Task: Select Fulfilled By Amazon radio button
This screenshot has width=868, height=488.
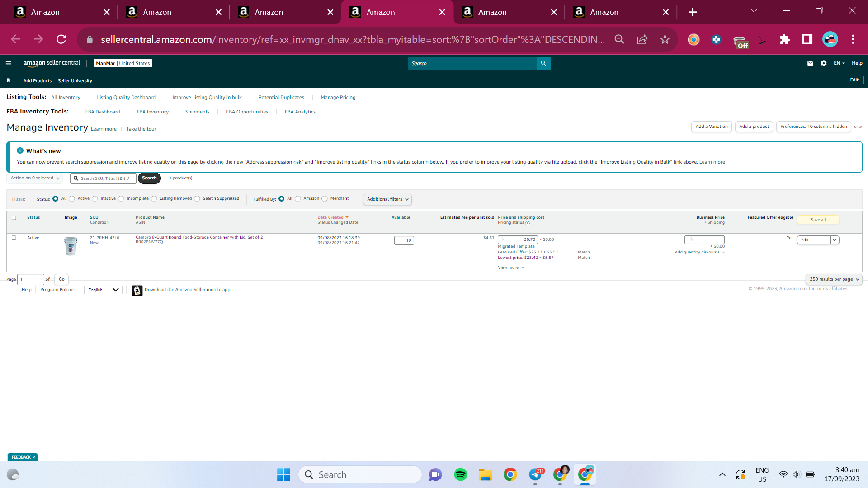Action: point(298,199)
